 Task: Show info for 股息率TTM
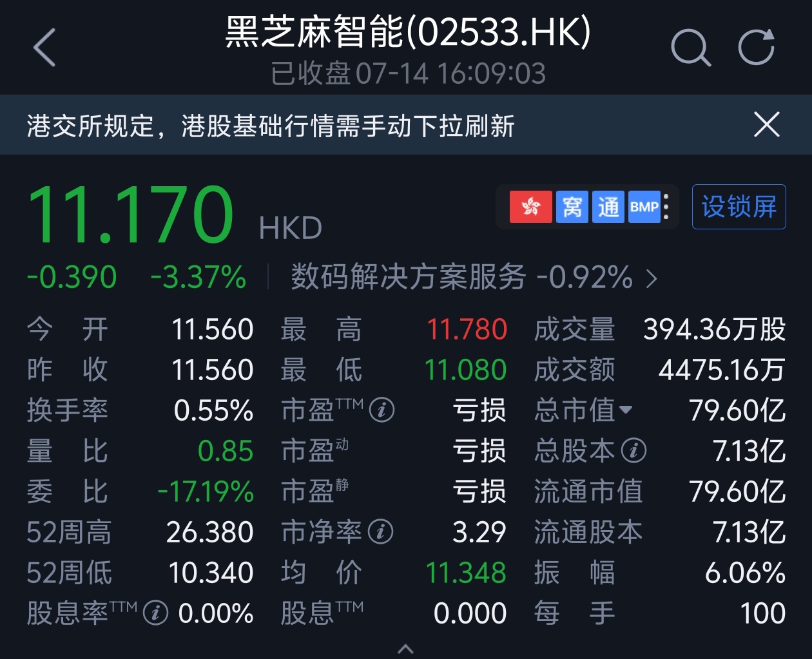[155, 613]
